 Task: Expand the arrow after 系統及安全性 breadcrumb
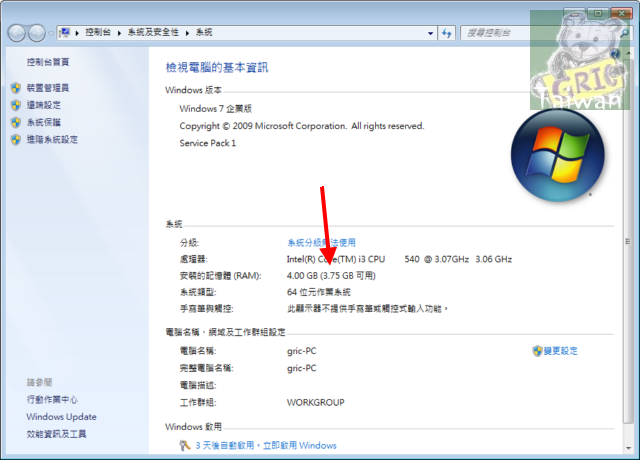coord(187,33)
